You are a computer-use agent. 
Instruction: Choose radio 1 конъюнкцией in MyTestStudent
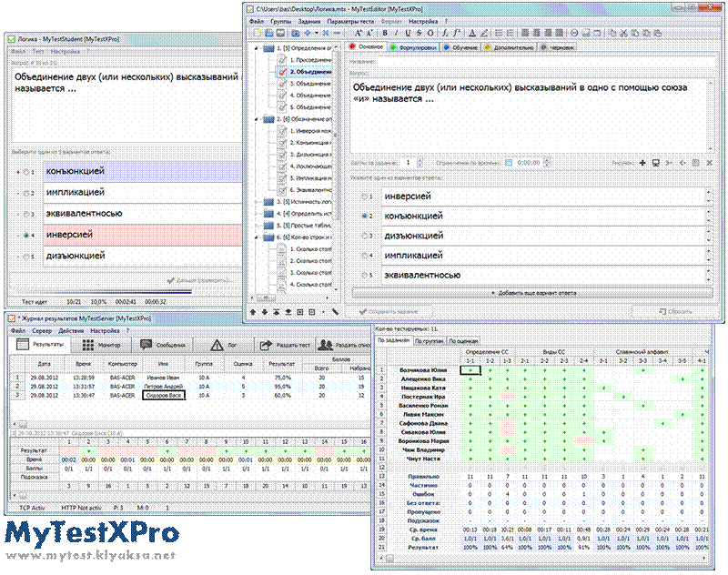coord(26,172)
